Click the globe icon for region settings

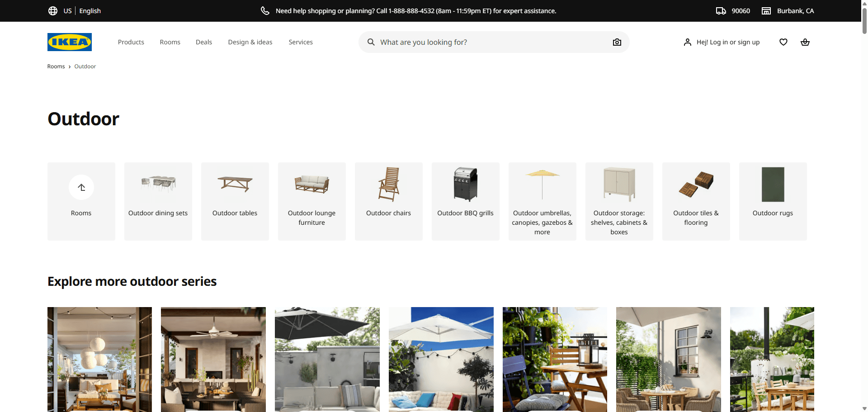pyautogui.click(x=53, y=10)
